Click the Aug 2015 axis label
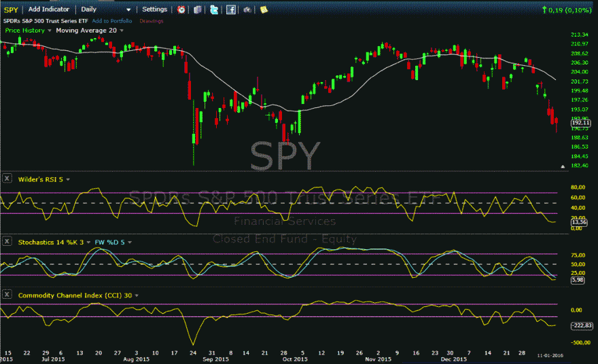Image resolution: width=598 pixels, height=364 pixels. 136,359
